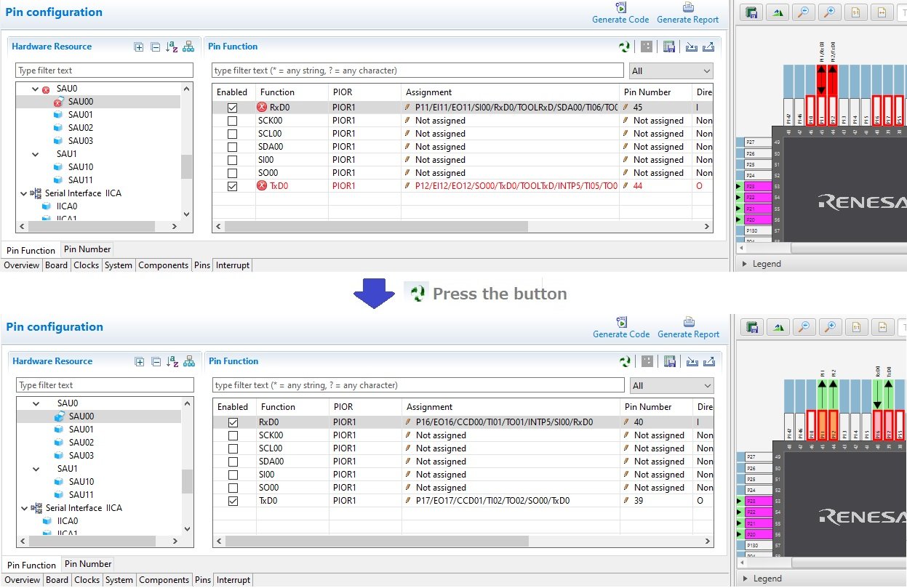This screenshot has width=907, height=588.
Task: Uncheck Enabled for RxD0 on pin 45
Action: [x=232, y=108]
